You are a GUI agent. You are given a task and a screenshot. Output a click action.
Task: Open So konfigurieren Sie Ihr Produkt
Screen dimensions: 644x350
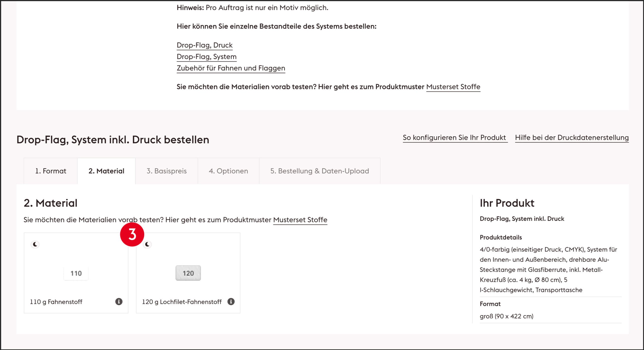(454, 138)
